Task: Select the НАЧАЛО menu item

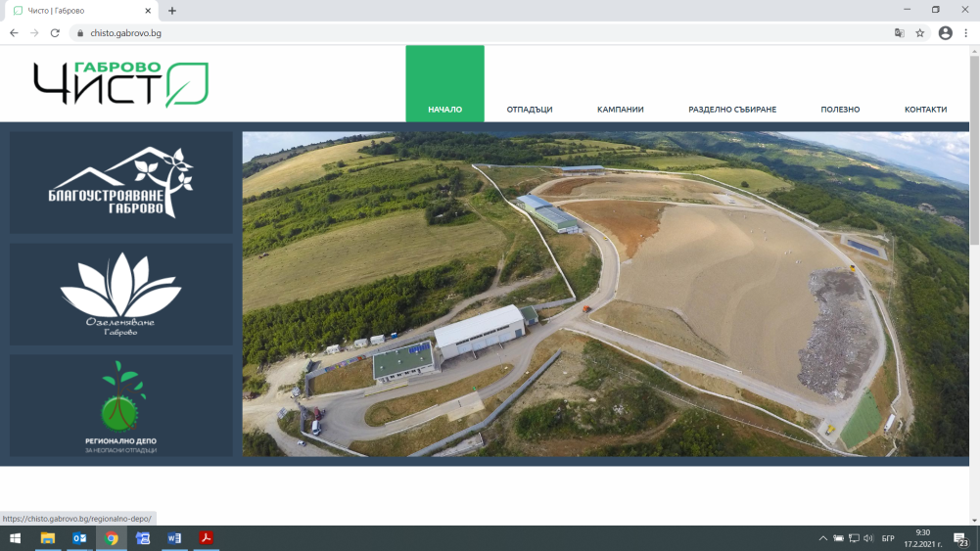Action: [444, 110]
